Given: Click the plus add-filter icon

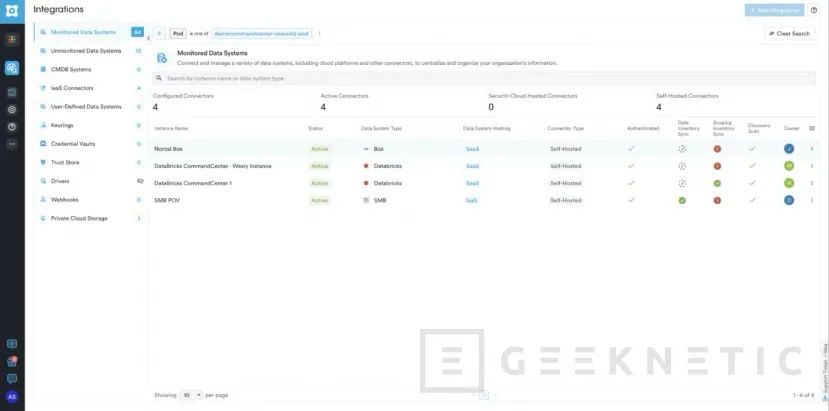Looking at the screenshot, I should pyautogui.click(x=160, y=33).
